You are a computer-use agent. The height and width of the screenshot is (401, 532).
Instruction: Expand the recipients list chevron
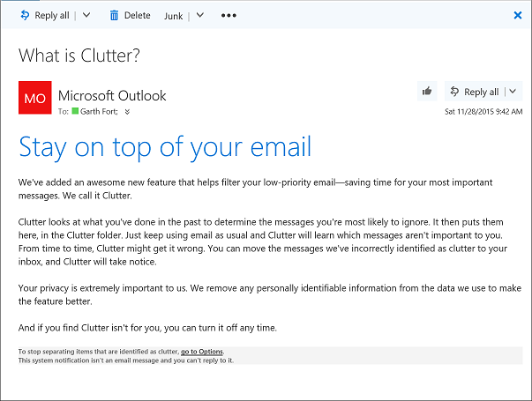click(128, 112)
